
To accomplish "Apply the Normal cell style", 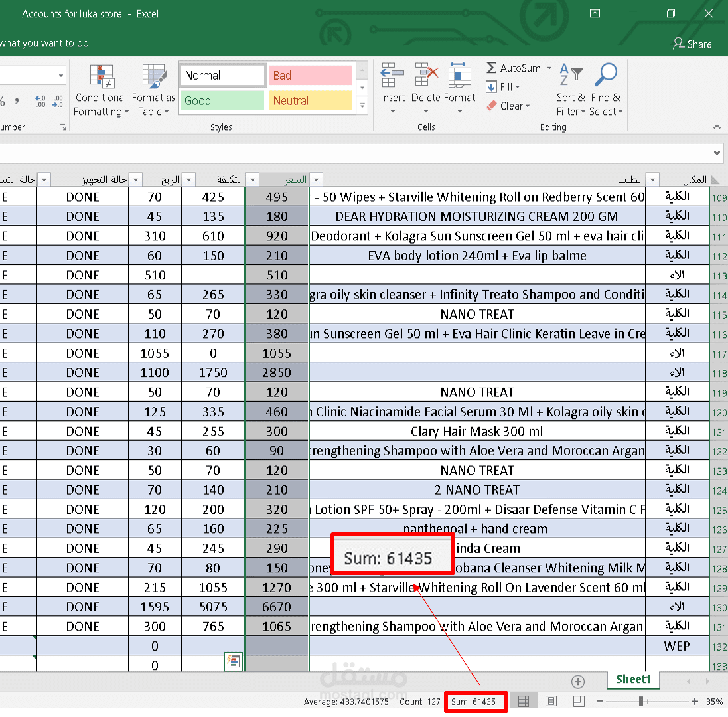I will click(x=222, y=75).
